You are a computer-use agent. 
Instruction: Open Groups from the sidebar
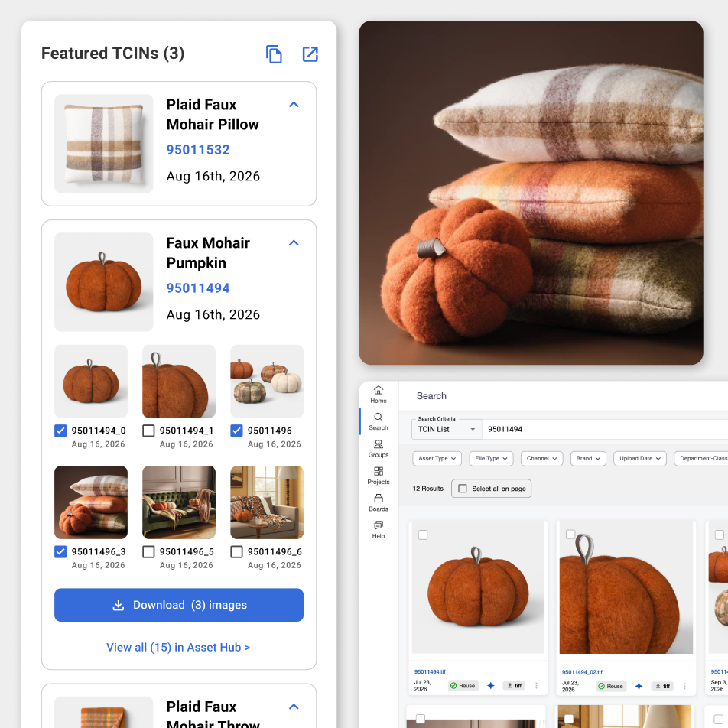[x=379, y=448]
